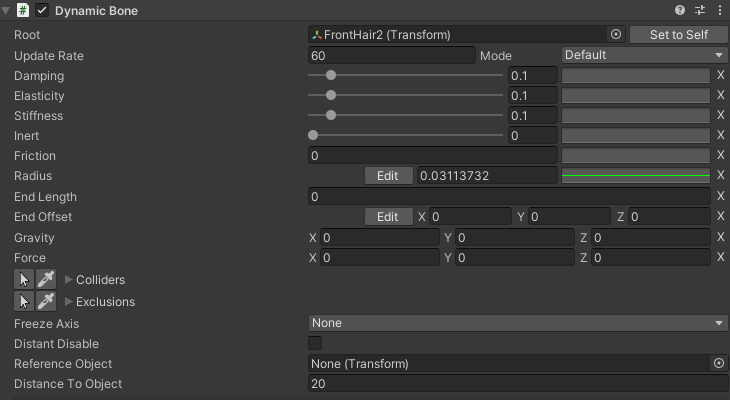Click the End Length value field

coord(509,197)
